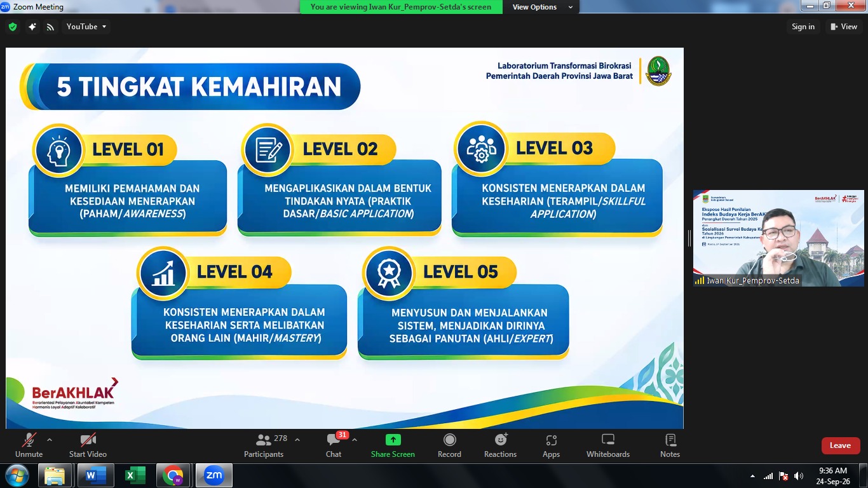
Task: Start sharing with Share Screen
Action: (393, 445)
